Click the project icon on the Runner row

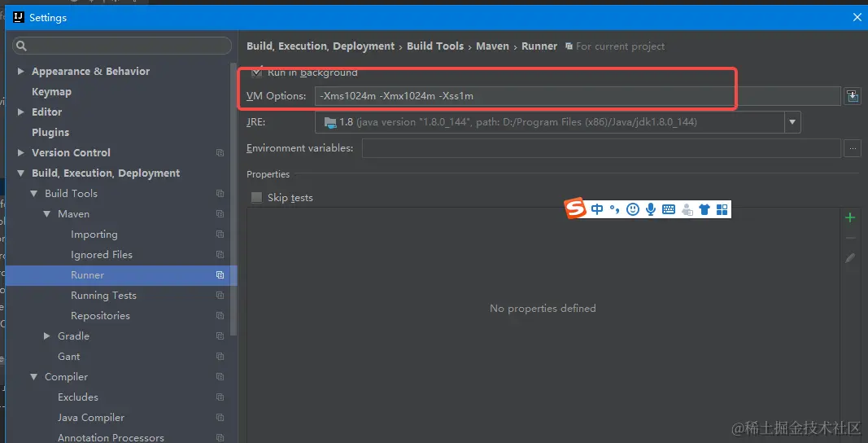[220, 275]
